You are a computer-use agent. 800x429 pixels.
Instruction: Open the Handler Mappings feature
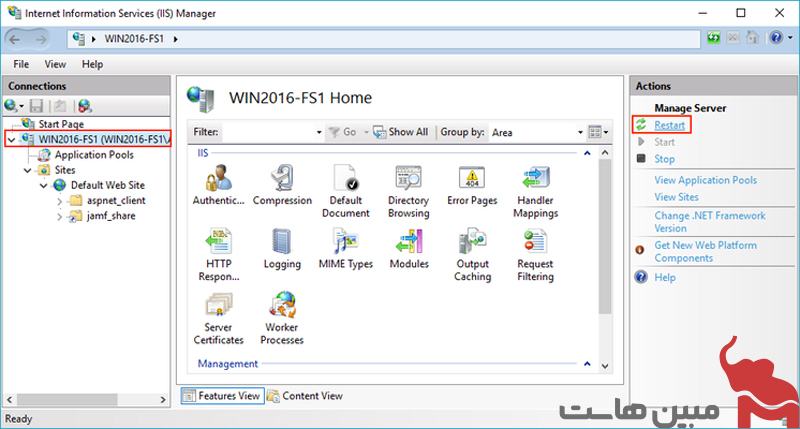click(535, 191)
